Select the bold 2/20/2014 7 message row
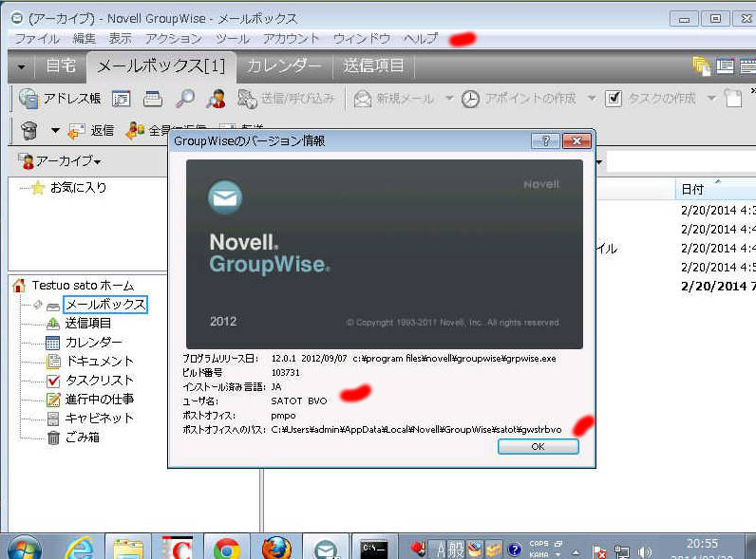Viewport: 756px width, 559px height. (x=717, y=287)
